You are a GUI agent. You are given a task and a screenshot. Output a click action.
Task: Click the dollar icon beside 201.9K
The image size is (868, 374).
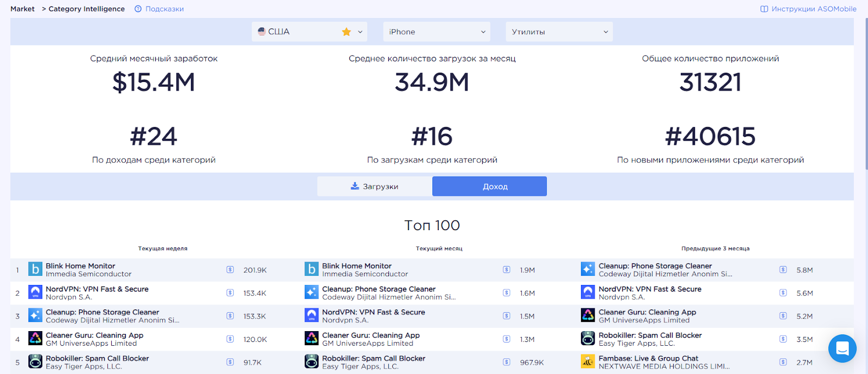click(230, 270)
